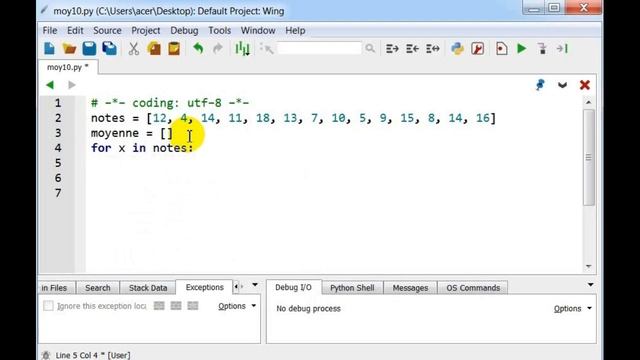Screen dimensions: 640x360
Task: Click the 'No debug process' text
Action: (x=308, y=309)
